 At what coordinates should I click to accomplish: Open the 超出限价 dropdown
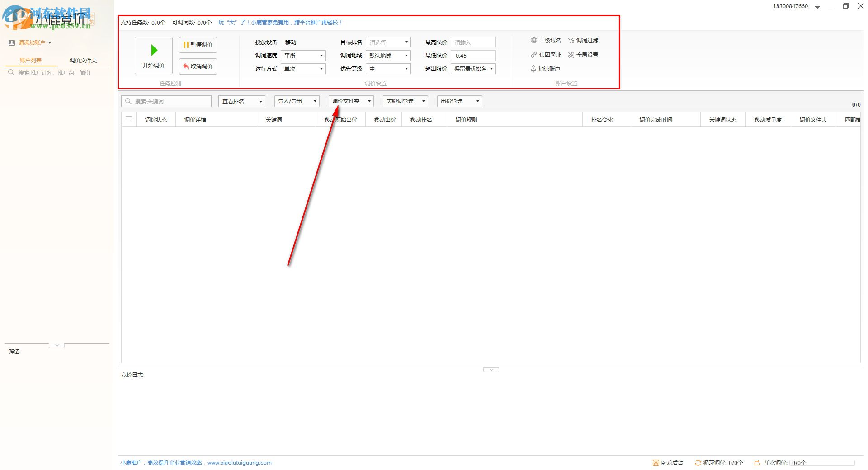click(x=473, y=69)
